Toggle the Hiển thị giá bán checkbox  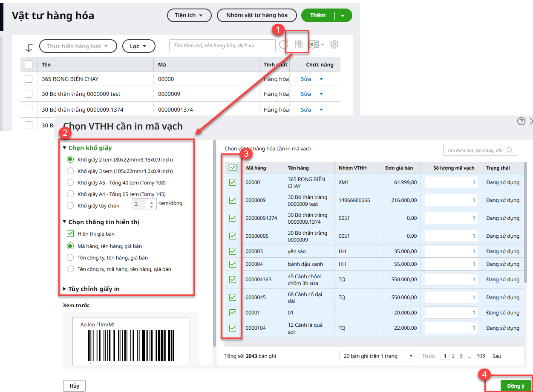coord(71,233)
